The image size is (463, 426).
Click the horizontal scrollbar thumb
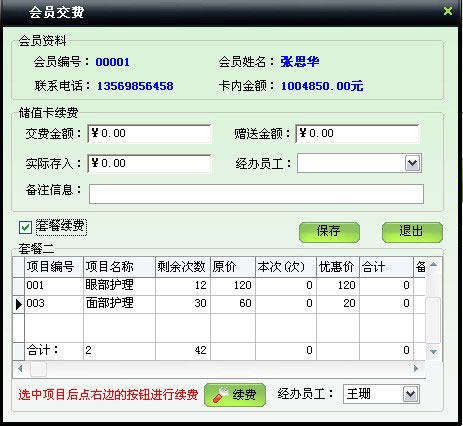coord(38,369)
